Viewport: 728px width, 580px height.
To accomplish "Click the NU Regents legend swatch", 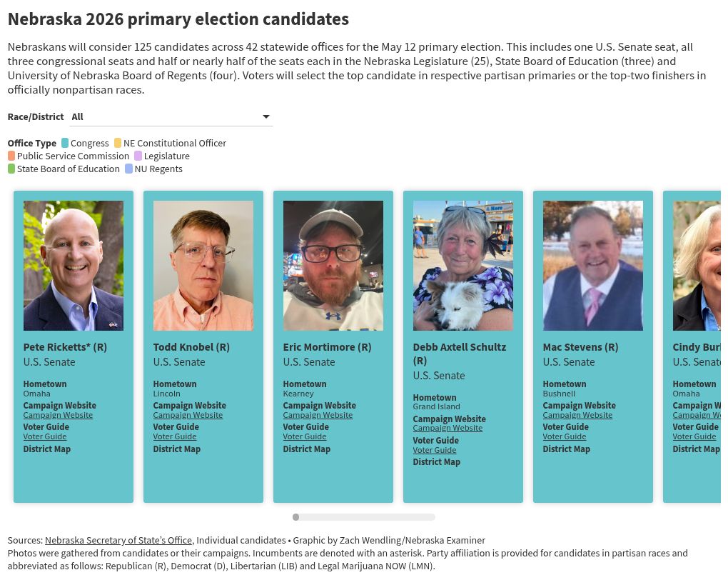I will pos(129,169).
